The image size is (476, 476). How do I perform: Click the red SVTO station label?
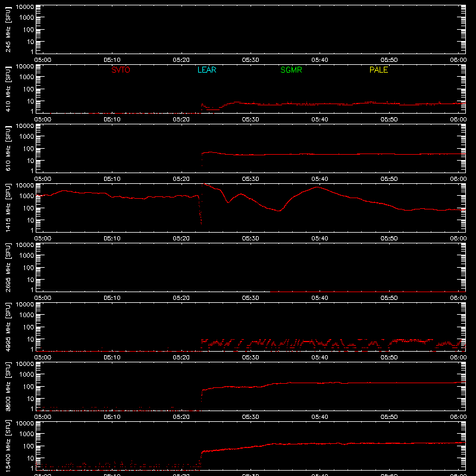tap(121, 70)
